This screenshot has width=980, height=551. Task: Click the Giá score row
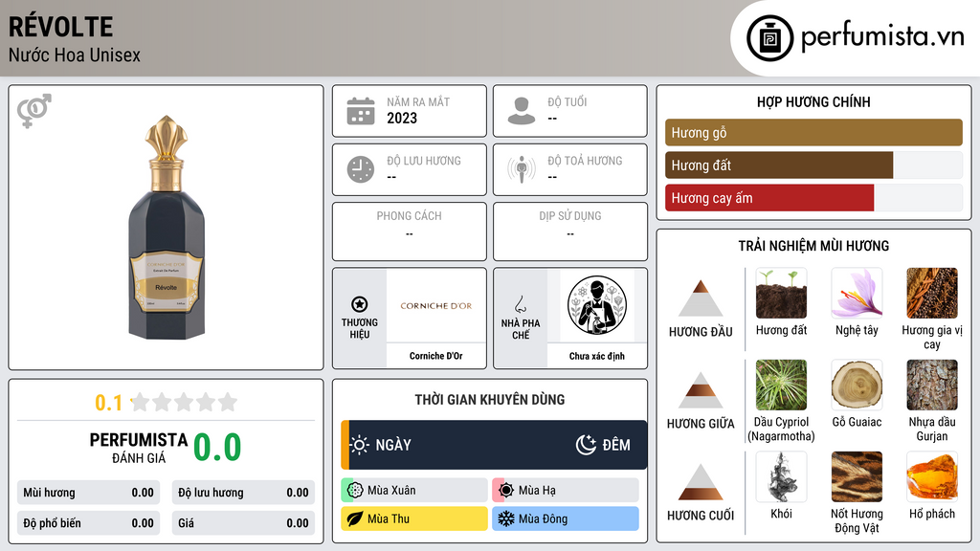[243, 523]
